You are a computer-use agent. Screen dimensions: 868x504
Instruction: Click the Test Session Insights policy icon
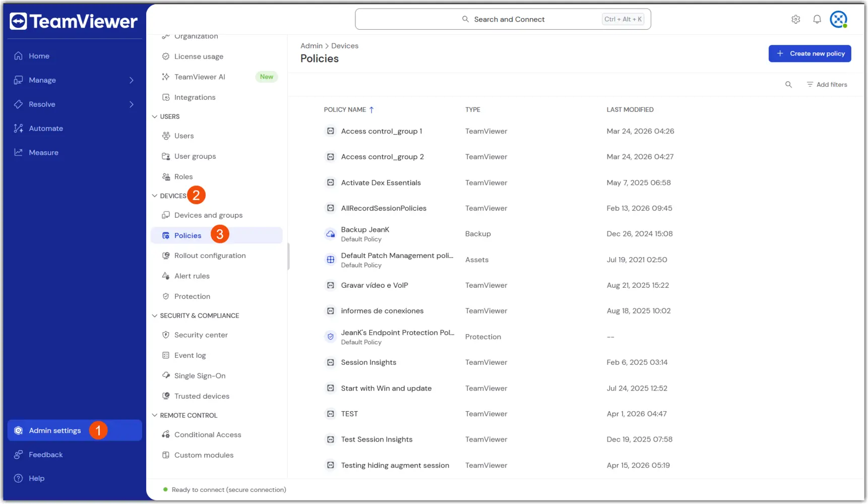(330, 439)
